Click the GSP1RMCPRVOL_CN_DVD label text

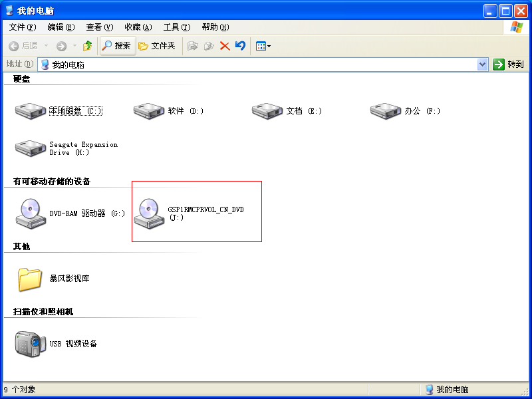click(205, 213)
